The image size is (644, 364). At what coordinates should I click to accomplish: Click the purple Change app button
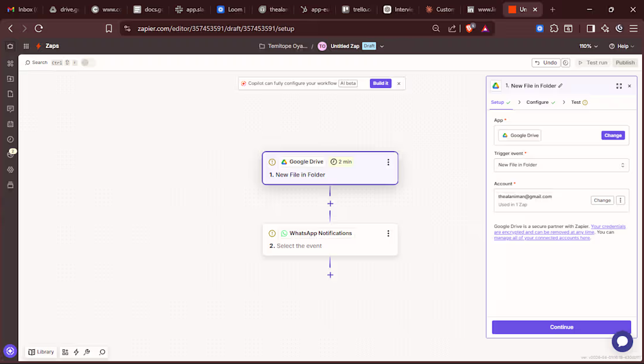tap(613, 135)
